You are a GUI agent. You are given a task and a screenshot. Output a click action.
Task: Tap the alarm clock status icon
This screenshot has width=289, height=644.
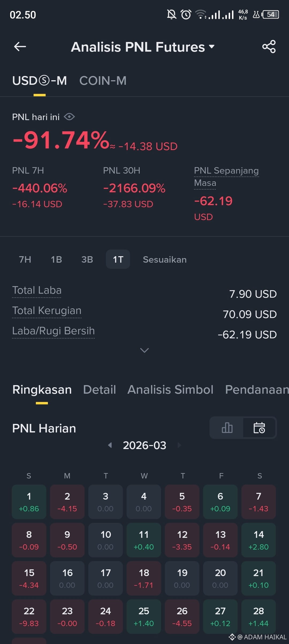point(186,14)
